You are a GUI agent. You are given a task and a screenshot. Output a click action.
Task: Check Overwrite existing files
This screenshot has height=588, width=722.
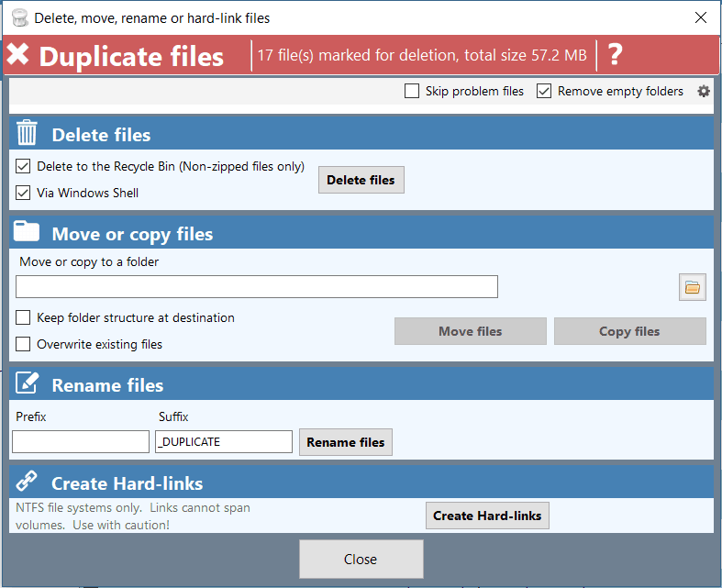(23, 344)
